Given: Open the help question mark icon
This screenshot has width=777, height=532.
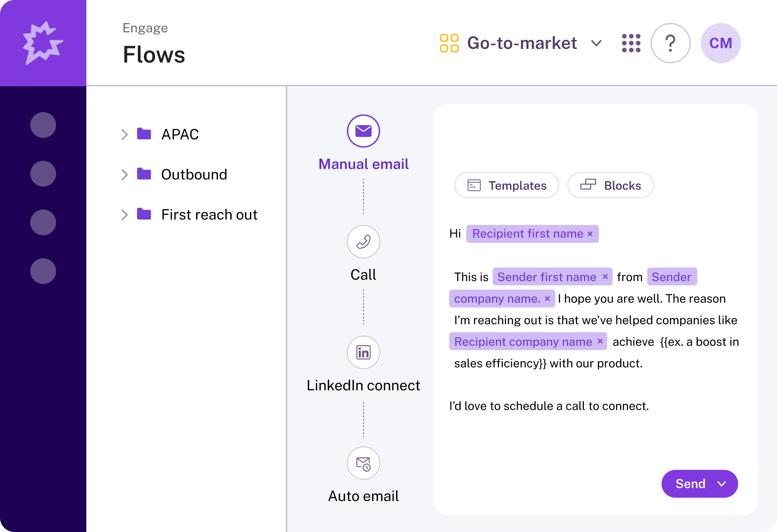Looking at the screenshot, I should (x=670, y=43).
